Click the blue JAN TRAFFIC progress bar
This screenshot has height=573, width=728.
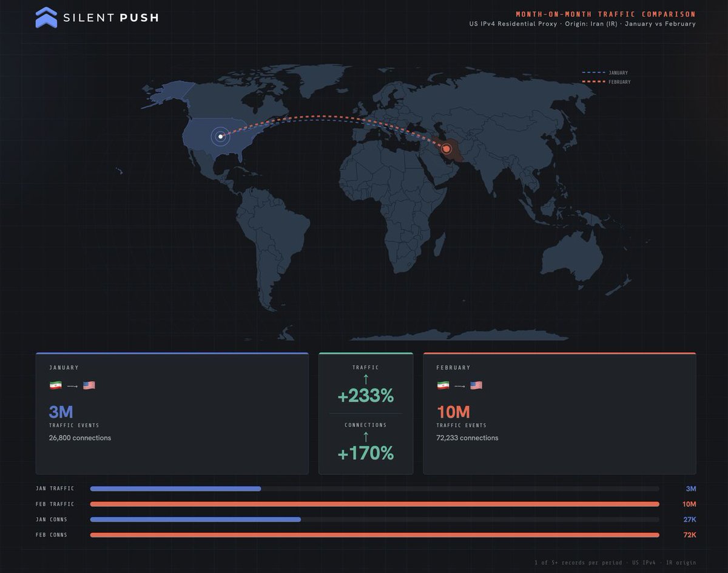click(x=175, y=489)
